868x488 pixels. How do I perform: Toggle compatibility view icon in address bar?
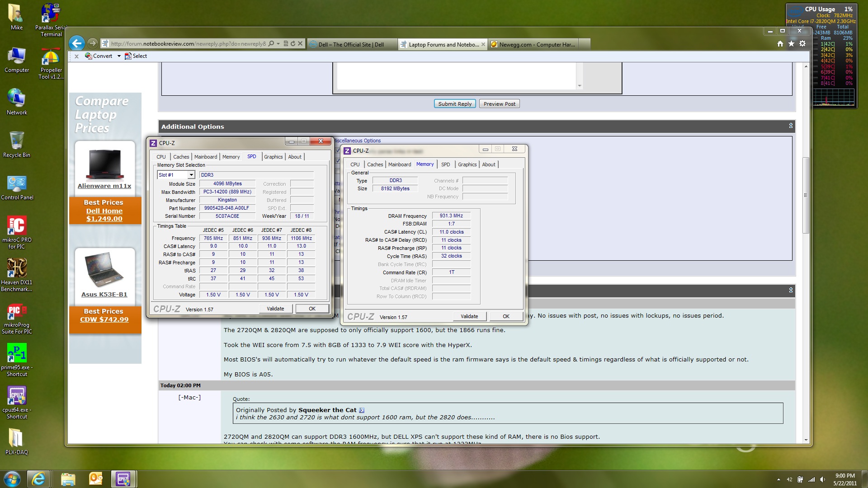point(286,44)
